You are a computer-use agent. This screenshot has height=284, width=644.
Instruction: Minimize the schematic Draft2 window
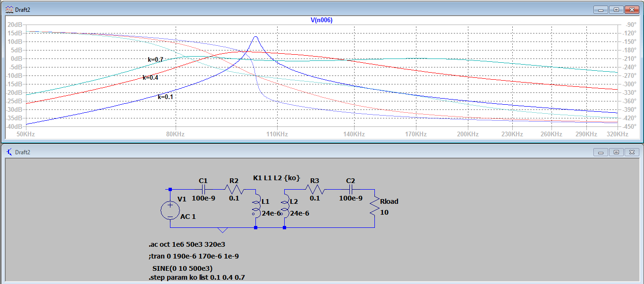click(x=600, y=152)
